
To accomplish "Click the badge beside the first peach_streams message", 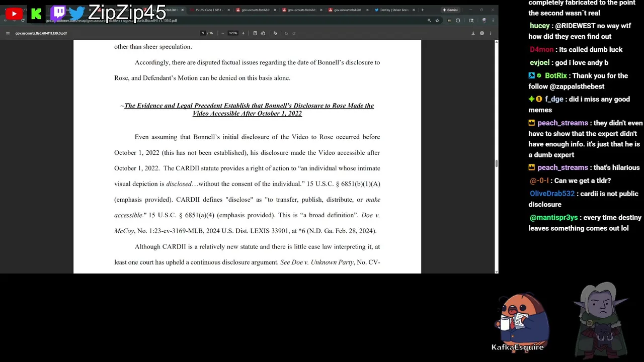I will click(532, 123).
